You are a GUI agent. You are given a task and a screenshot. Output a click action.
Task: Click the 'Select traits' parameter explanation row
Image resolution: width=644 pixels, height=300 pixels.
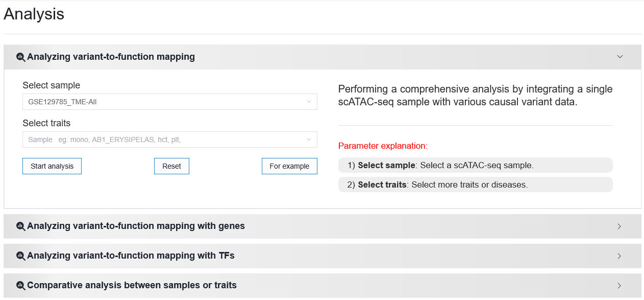click(475, 184)
